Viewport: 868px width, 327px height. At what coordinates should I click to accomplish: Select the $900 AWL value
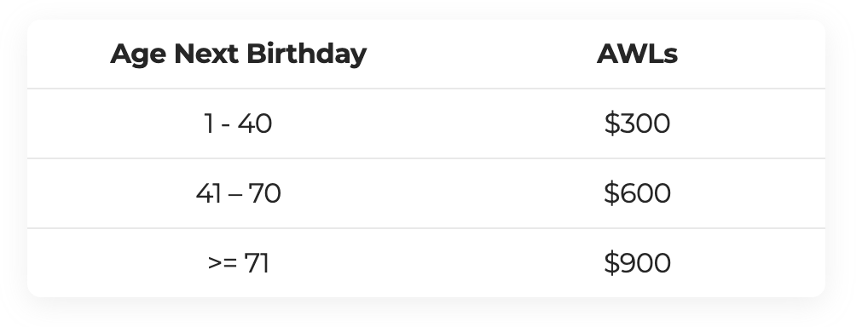pyautogui.click(x=637, y=263)
